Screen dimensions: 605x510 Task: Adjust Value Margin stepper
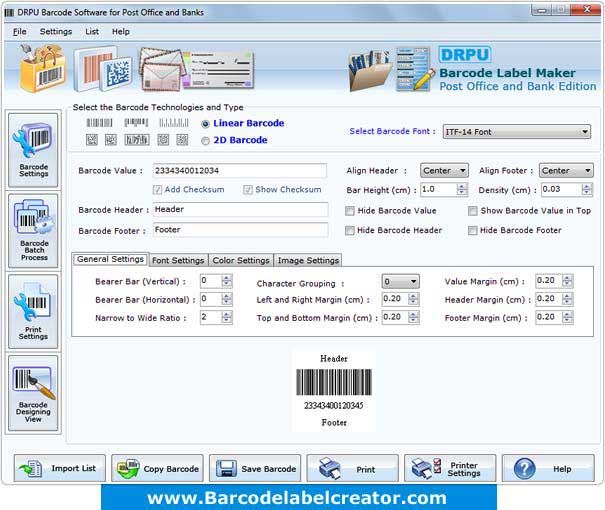pos(567,281)
